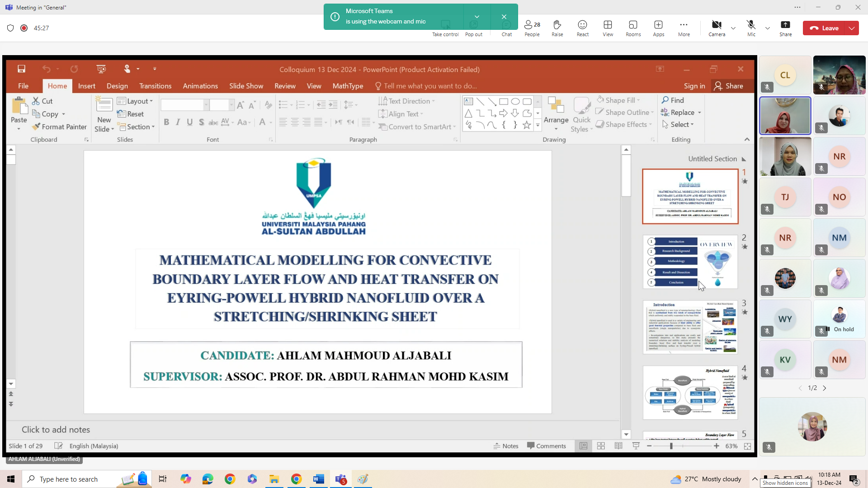Click the Paste icon in Clipboard group
Image resolution: width=868 pixels, height=488 pixels.
point(19,107)
